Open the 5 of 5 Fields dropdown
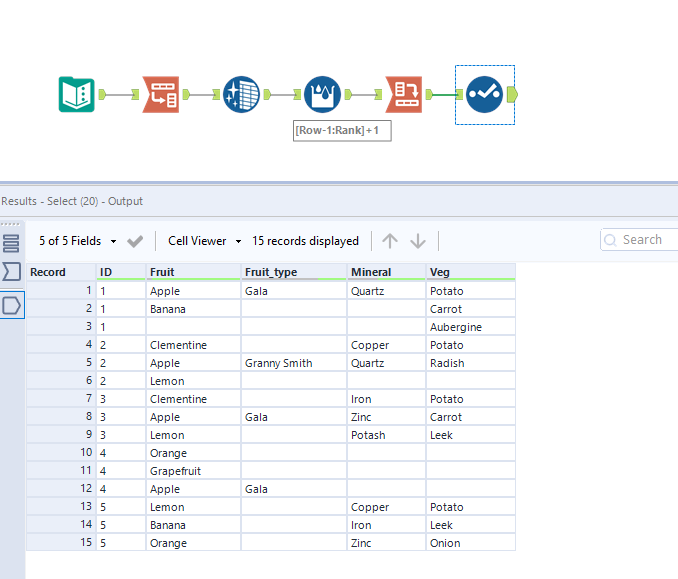Image resolution: width=678 pixels, height=579 pixels. coord(77,241)
